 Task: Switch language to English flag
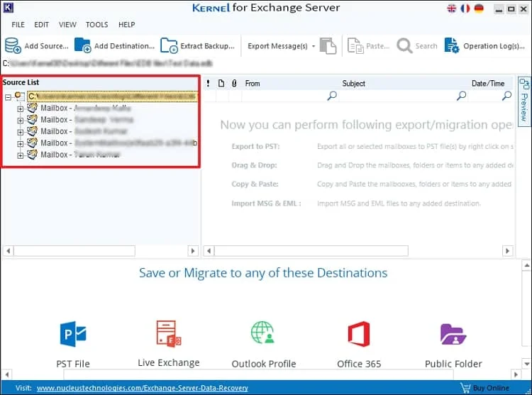452,9
